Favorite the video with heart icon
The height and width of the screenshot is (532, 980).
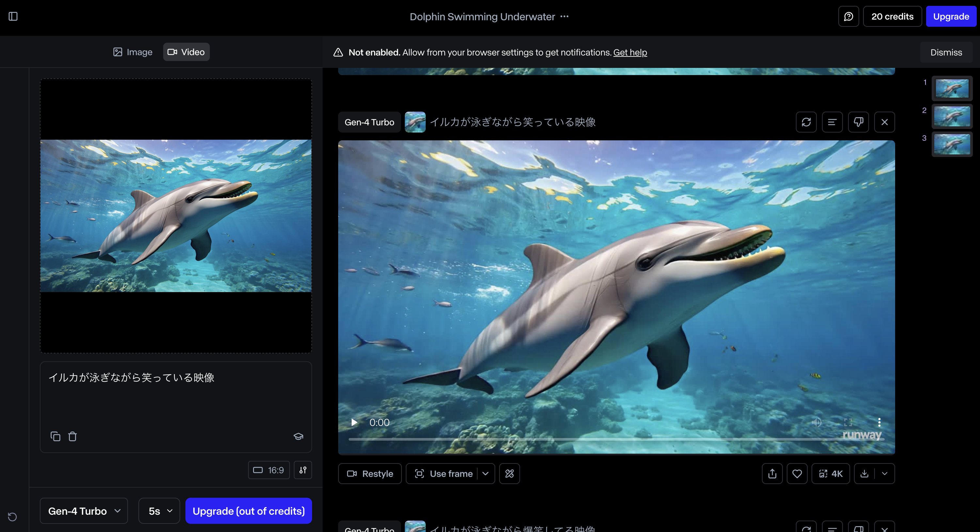[x=797, y=474]
